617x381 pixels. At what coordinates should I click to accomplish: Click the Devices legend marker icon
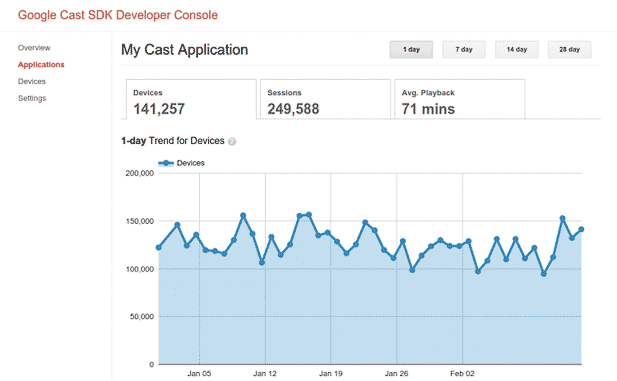pos(166,163)
